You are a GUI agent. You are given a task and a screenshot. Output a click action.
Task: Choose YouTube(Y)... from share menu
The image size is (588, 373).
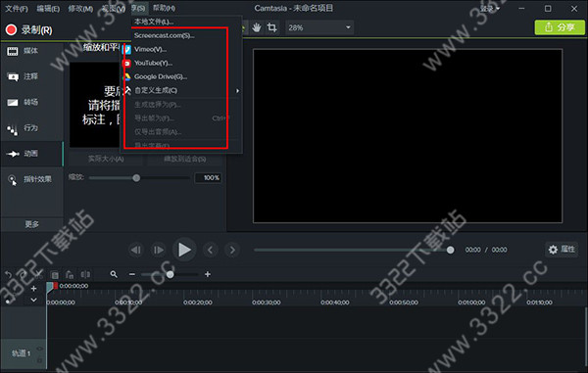click(x=182, y=63)
